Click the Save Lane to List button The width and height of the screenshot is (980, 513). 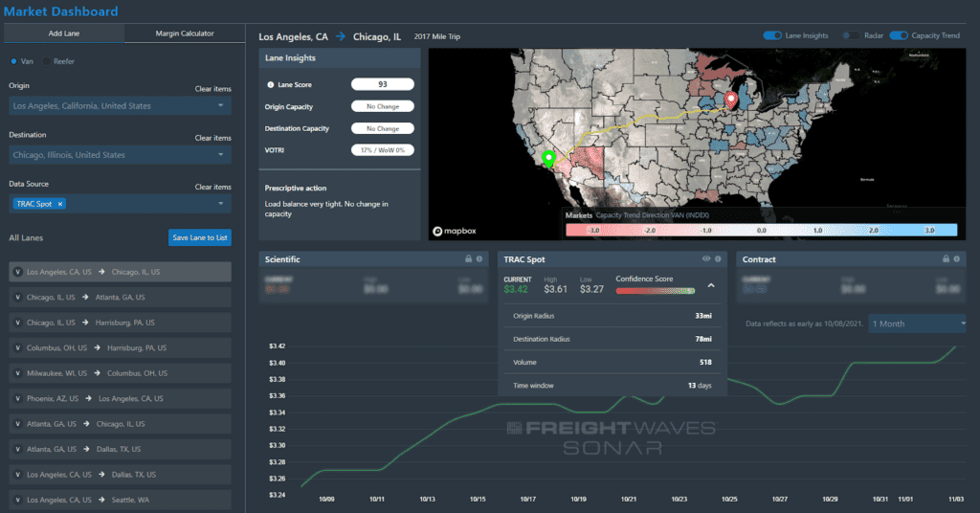coord(199,237)
